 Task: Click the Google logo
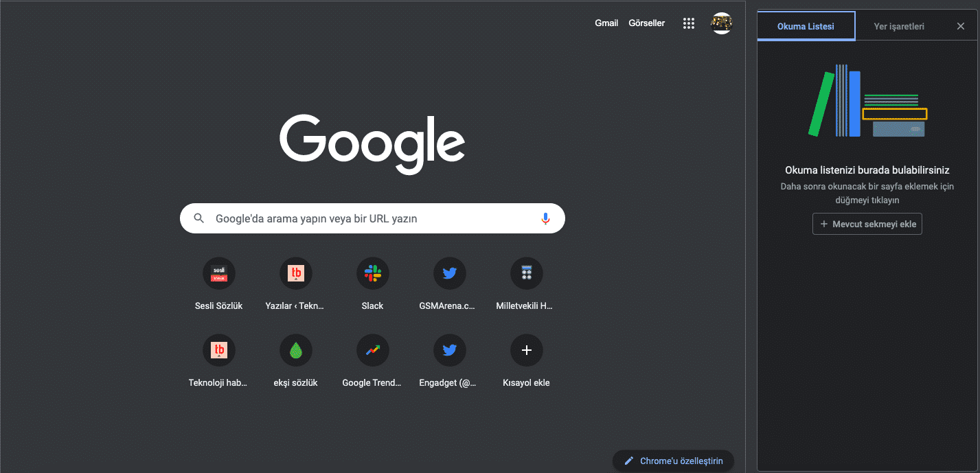372,143
